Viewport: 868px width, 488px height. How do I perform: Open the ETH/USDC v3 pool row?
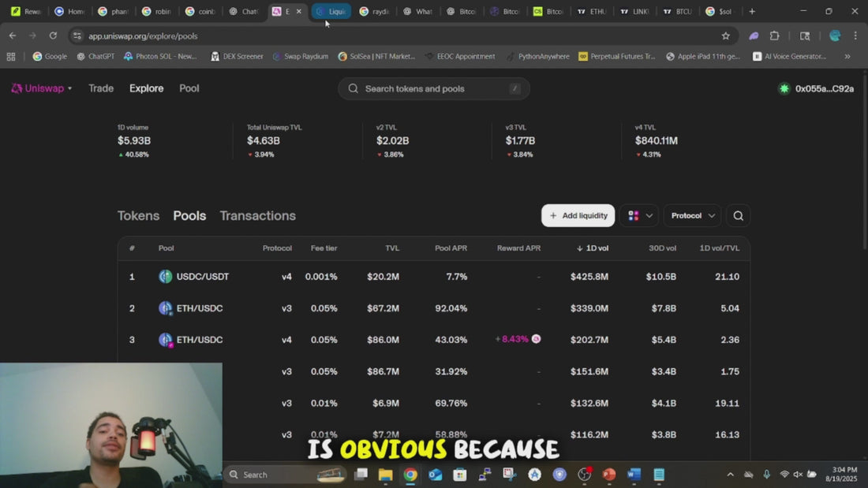[200, 308]
